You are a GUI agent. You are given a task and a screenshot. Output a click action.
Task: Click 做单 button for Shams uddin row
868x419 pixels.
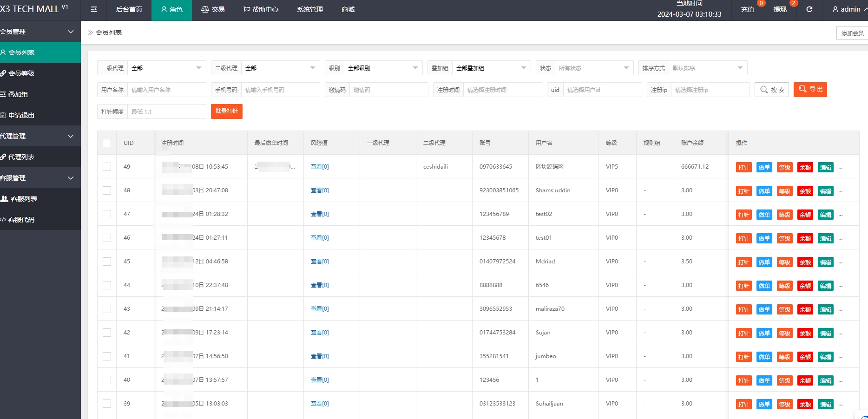764,191
